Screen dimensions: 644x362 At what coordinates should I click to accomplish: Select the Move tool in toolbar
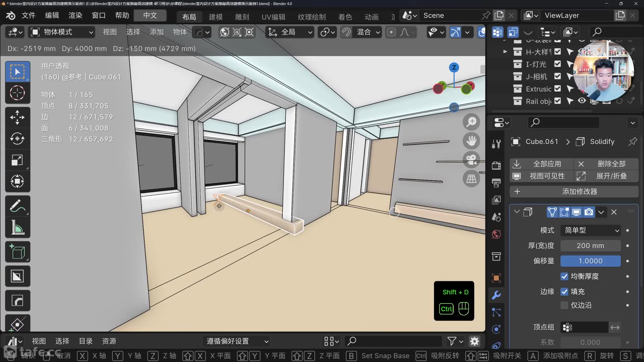pyautogui.click(x=17, y=117)
